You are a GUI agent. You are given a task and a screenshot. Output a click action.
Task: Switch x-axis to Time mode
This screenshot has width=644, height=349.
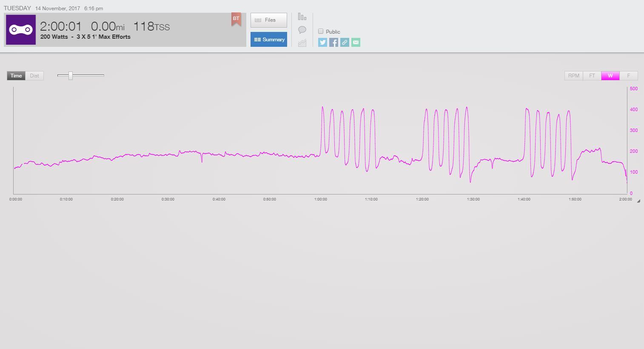pyautogui.click(x=16, y=76)
